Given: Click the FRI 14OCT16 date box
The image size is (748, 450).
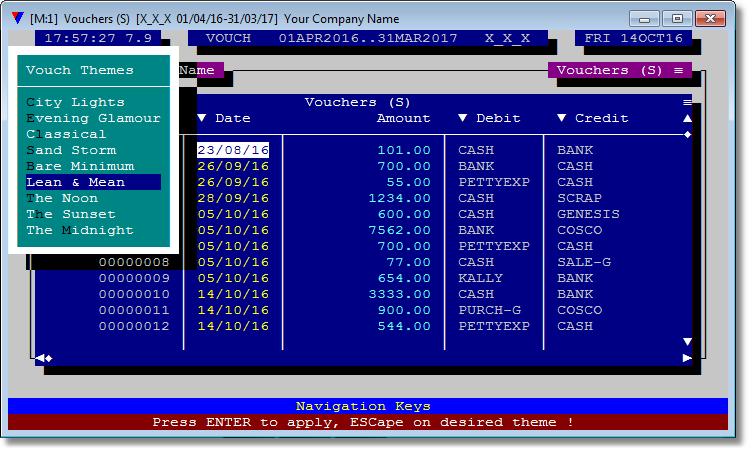Looking at the screenshot, I should coord(633,38).
